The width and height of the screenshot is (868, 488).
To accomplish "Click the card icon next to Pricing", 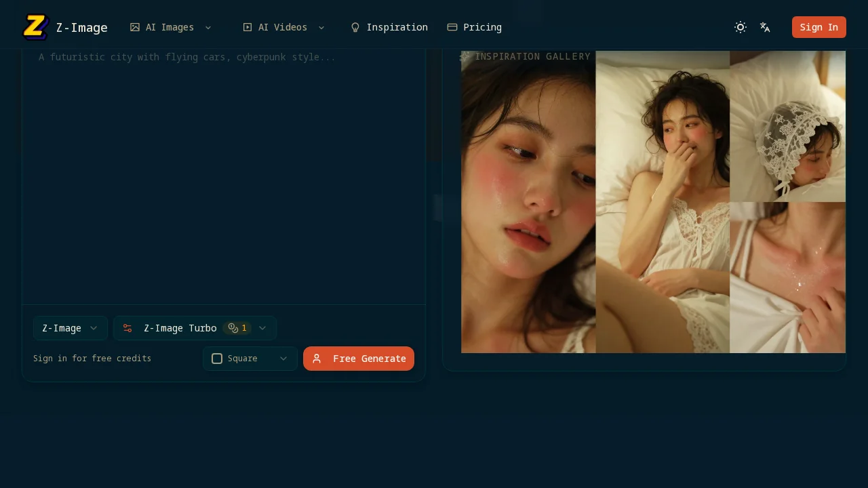I will click(x=452, y=27).
